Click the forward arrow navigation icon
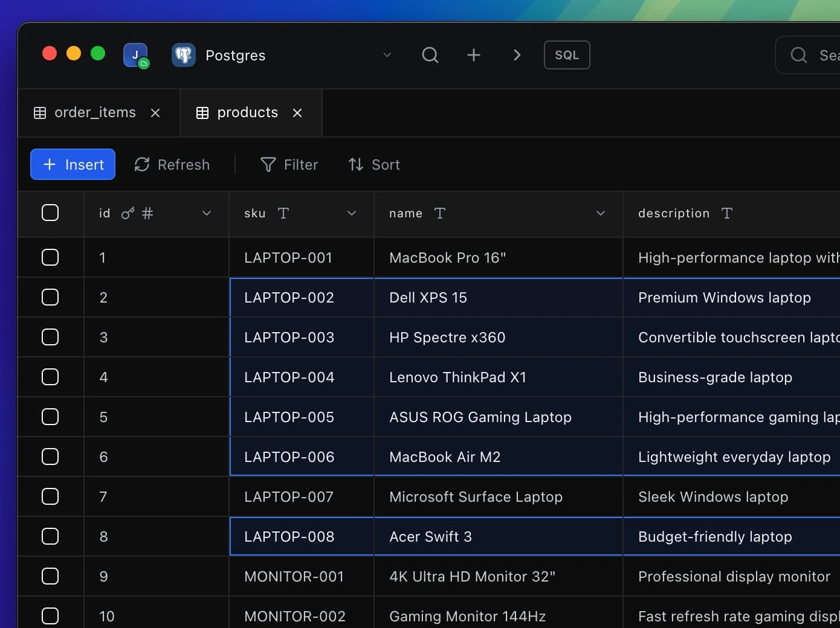This screenshot has width=840, height=628. 517,55
